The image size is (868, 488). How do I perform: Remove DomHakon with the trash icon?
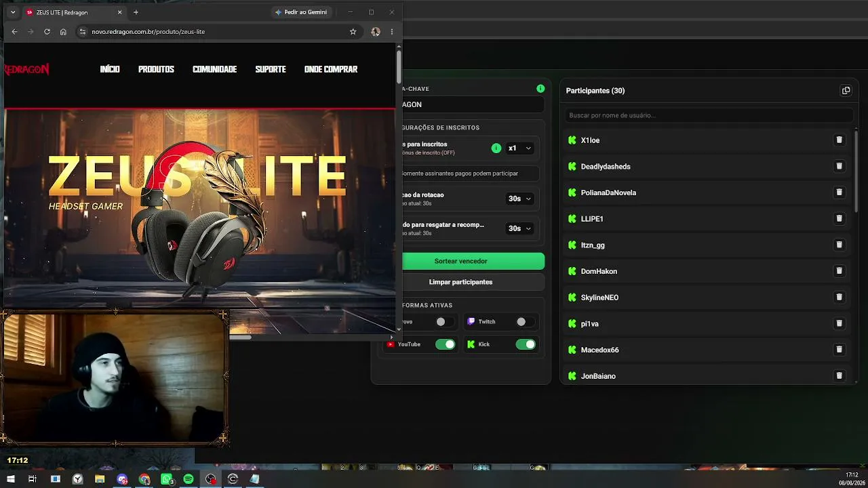pyautogui.click(x=839, y=271)
